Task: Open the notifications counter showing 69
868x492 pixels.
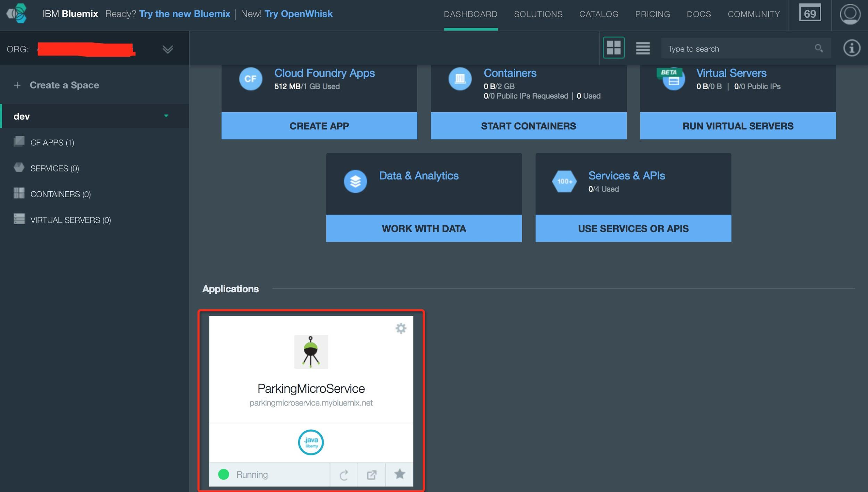Action: (x=810, y=13)
